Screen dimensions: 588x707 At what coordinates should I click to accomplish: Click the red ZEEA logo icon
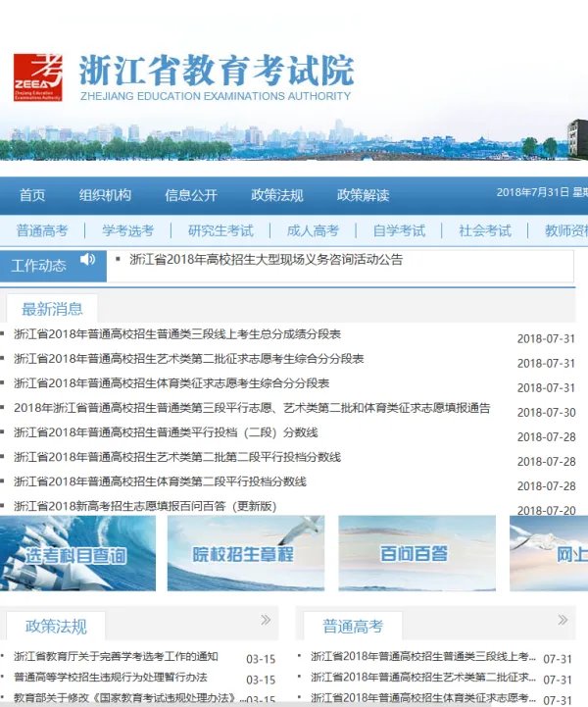point(38,77)
